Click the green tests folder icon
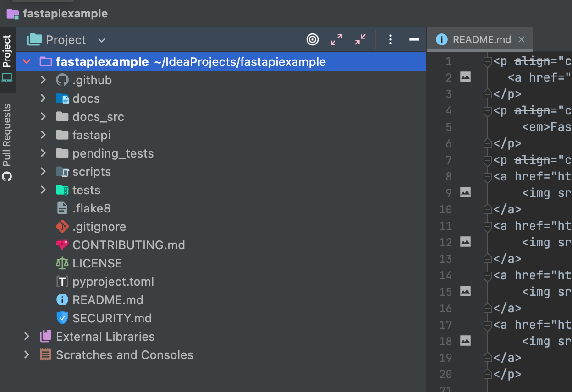 point(62,190)
